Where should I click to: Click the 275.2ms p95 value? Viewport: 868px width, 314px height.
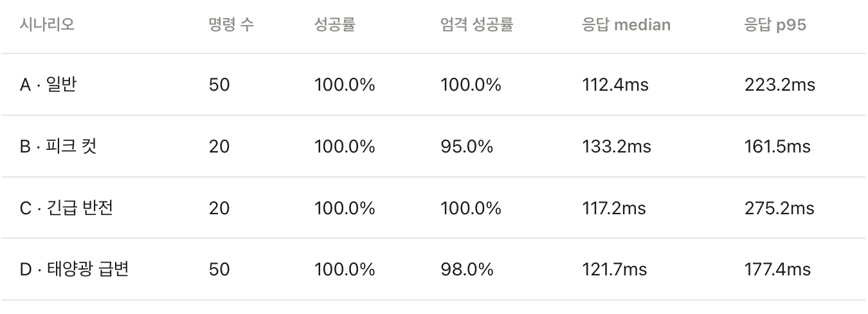779,208
